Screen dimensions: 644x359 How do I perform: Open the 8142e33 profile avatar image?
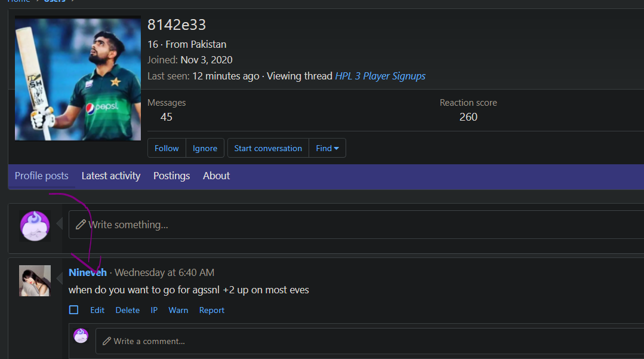78,78
